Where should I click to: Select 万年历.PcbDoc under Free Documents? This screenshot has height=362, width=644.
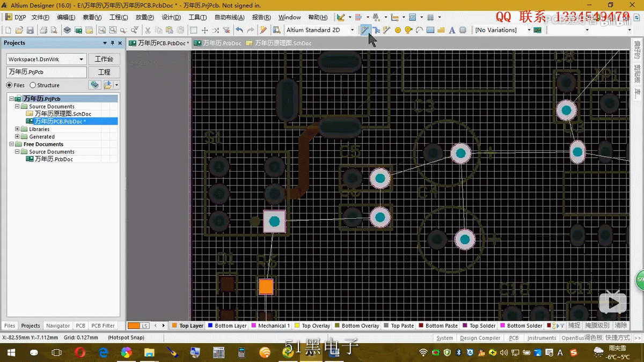click(54, 159)
